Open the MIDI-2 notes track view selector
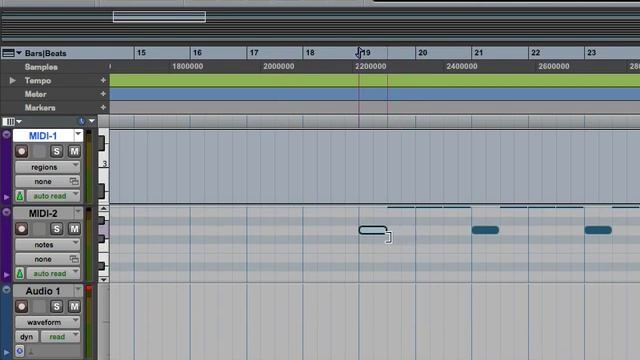 coord(47,244)
